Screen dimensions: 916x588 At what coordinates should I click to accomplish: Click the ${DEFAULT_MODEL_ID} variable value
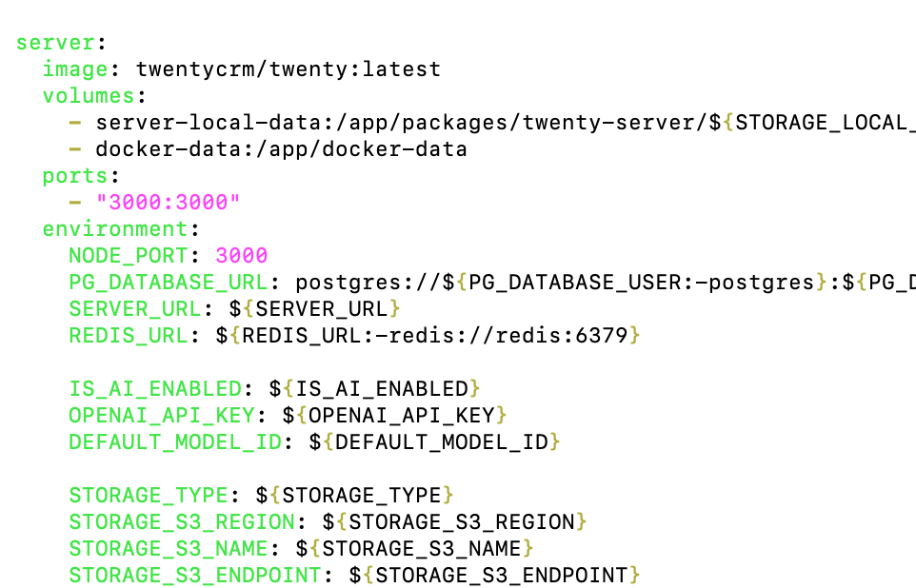(x=434, y=442)
